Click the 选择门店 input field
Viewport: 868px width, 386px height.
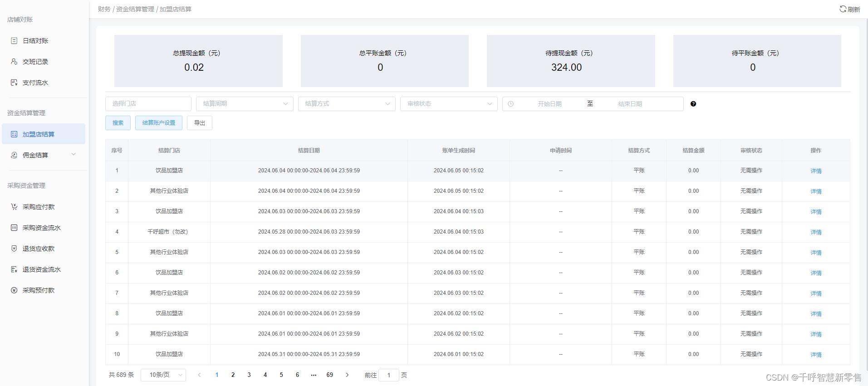tap(148, 104)
